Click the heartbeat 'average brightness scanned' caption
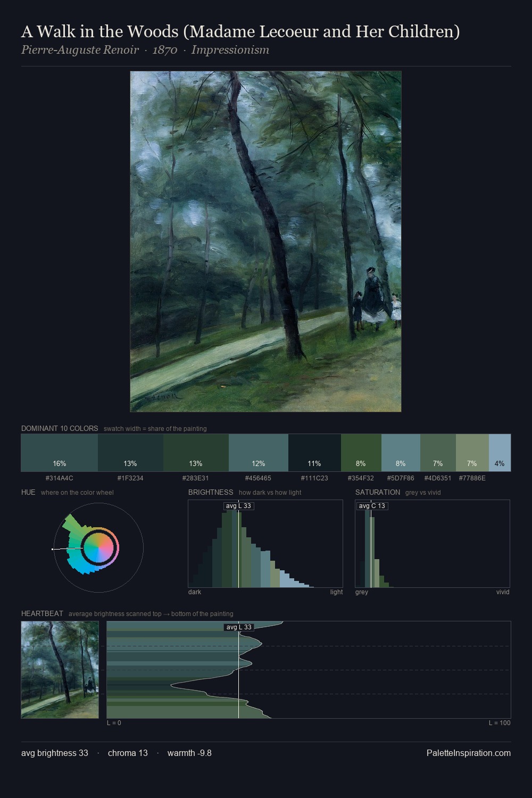 [151, 614]
